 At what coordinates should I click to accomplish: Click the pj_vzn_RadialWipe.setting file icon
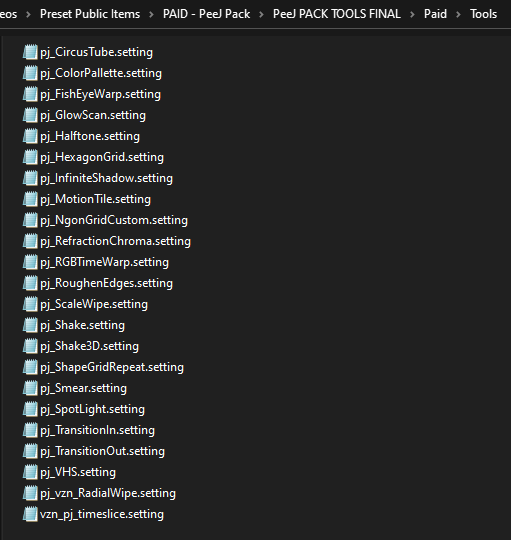pos(30,493)
